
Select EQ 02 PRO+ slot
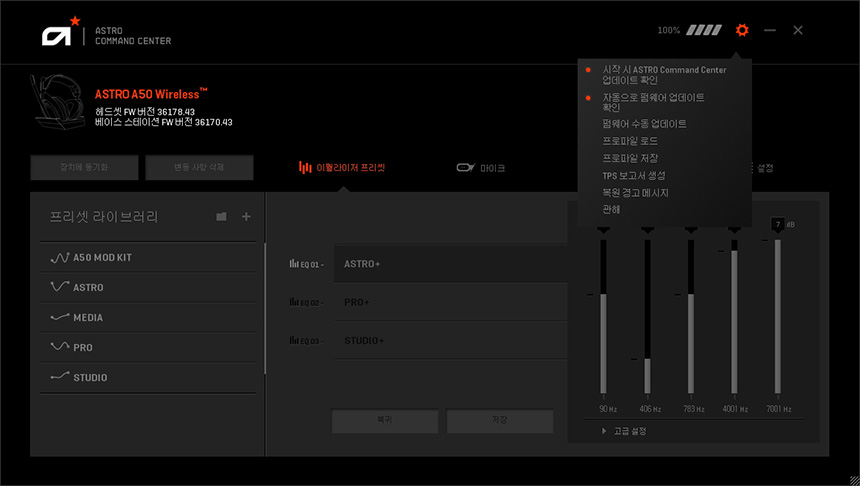tap(451, 302)
